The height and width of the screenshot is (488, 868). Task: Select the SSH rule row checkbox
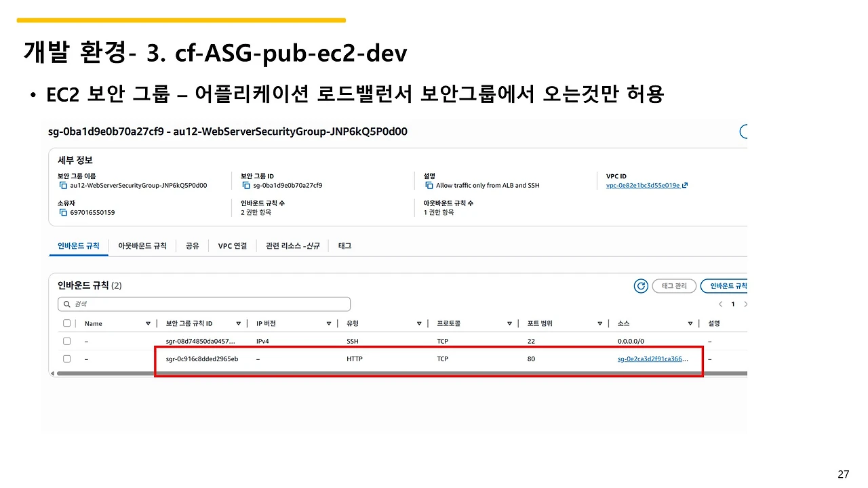66,341
